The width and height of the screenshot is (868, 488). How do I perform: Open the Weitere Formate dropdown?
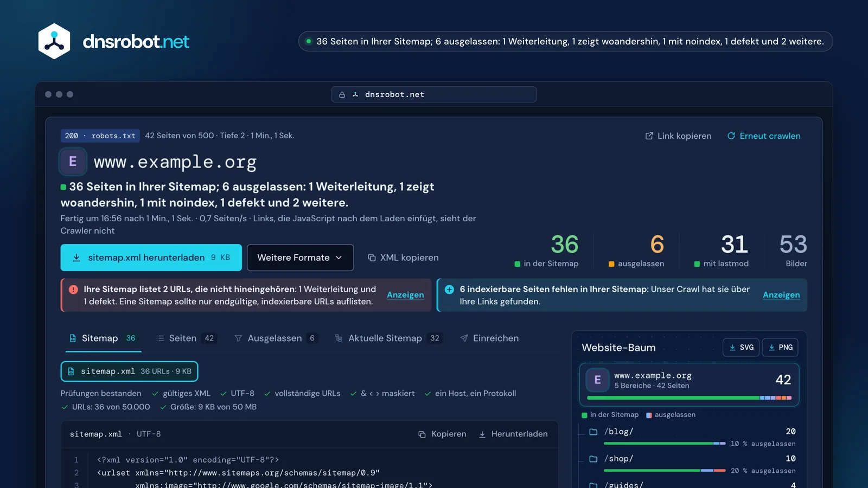(x=301, y=258)
